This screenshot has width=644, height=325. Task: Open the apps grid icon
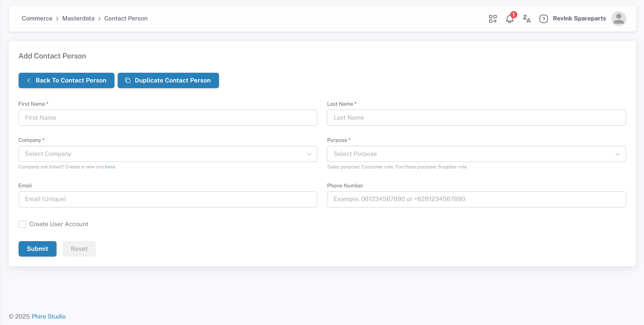click(493, 19)
